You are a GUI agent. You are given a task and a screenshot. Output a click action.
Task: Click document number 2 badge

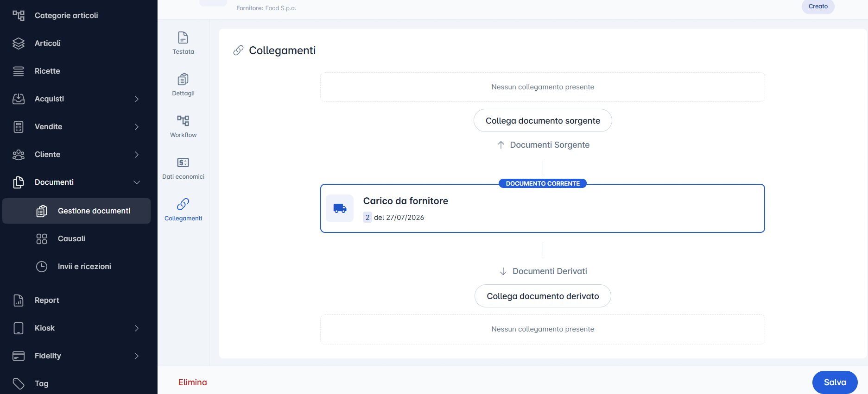tap(367, 217)
